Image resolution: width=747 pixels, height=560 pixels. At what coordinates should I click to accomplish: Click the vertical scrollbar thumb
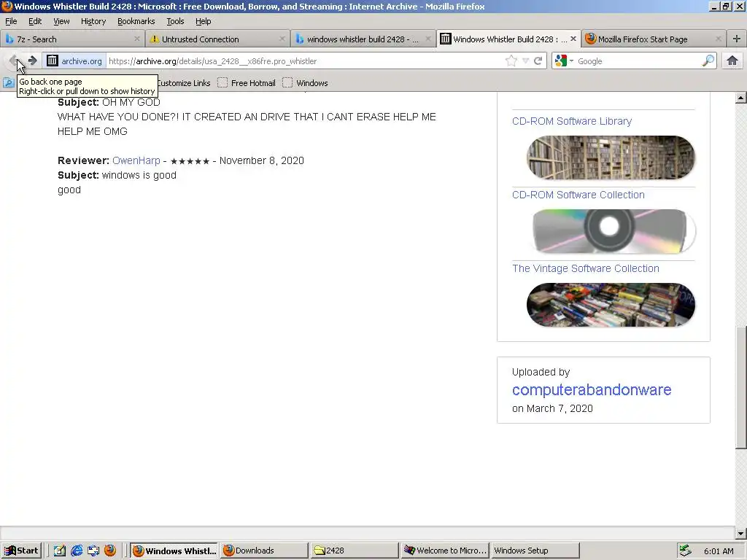[740, 387]
